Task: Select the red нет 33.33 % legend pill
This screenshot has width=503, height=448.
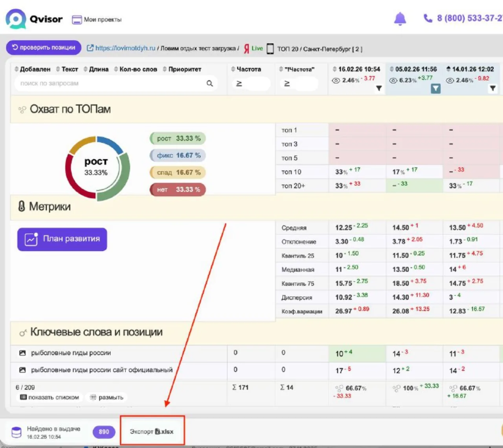Action: pyautogui.click(x=178, y=189)
